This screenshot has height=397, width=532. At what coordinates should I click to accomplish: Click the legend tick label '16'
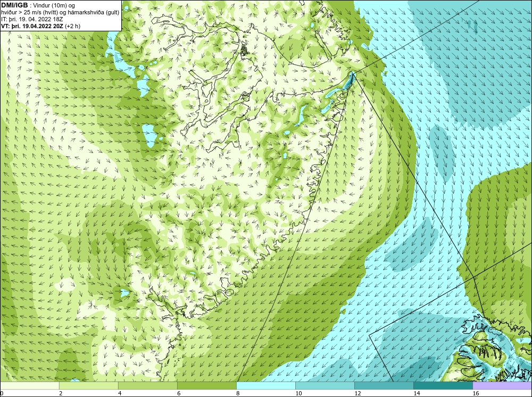[476, 393]
